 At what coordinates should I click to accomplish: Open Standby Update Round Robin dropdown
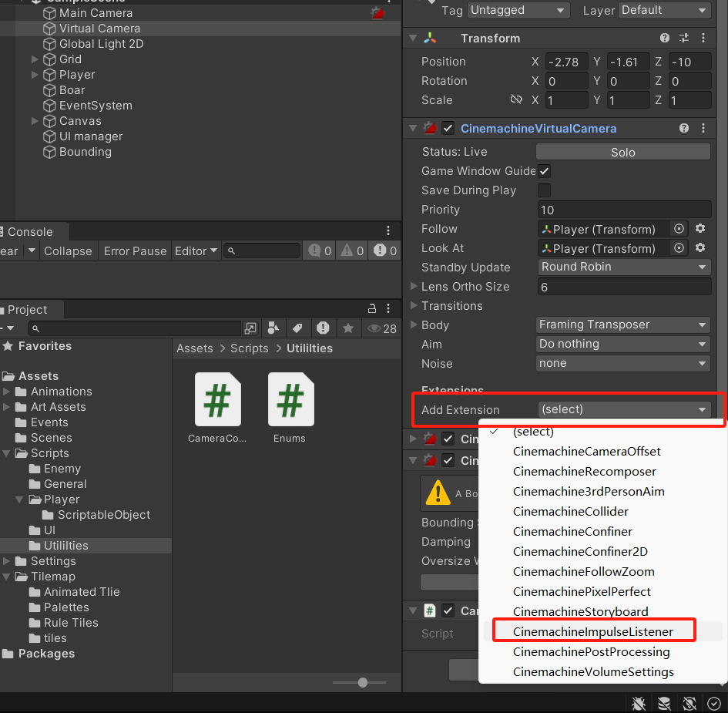[623, 267]
